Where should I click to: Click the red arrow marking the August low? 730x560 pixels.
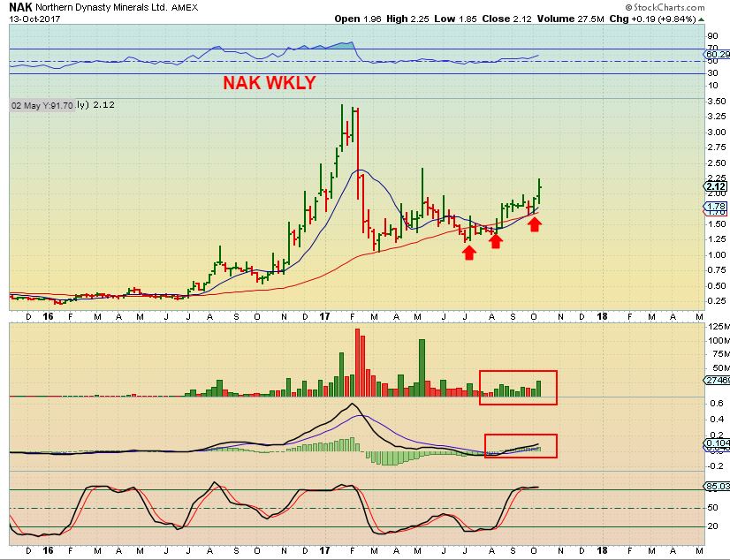[x=496, y=241]
